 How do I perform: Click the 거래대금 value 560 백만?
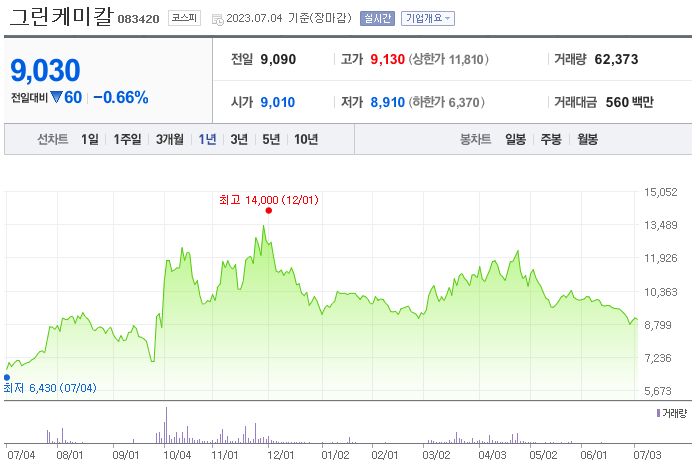click(x=629, y=102)
